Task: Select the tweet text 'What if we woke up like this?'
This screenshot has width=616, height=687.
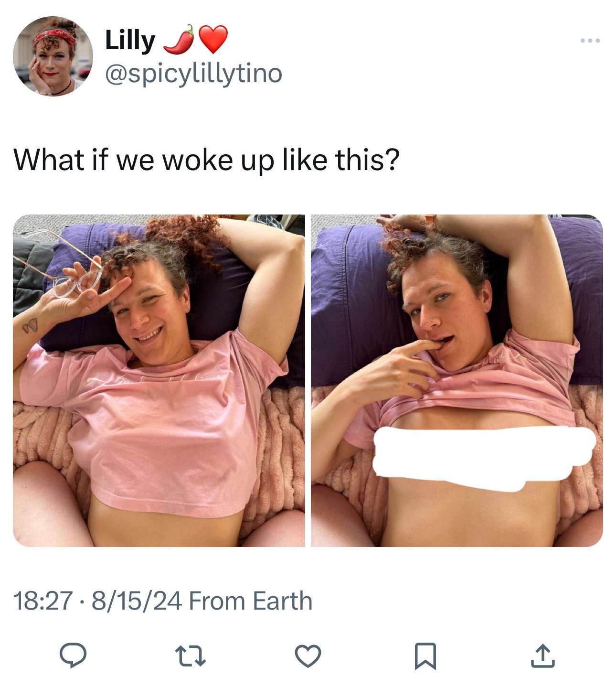Action: tap(206, 160)
